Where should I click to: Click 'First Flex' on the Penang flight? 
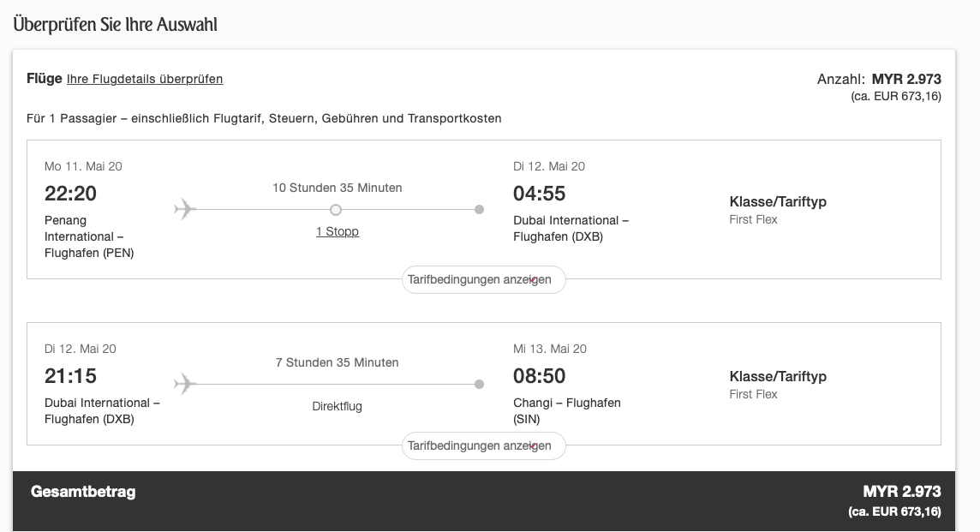pyautogui.click(x=753, y=219)
